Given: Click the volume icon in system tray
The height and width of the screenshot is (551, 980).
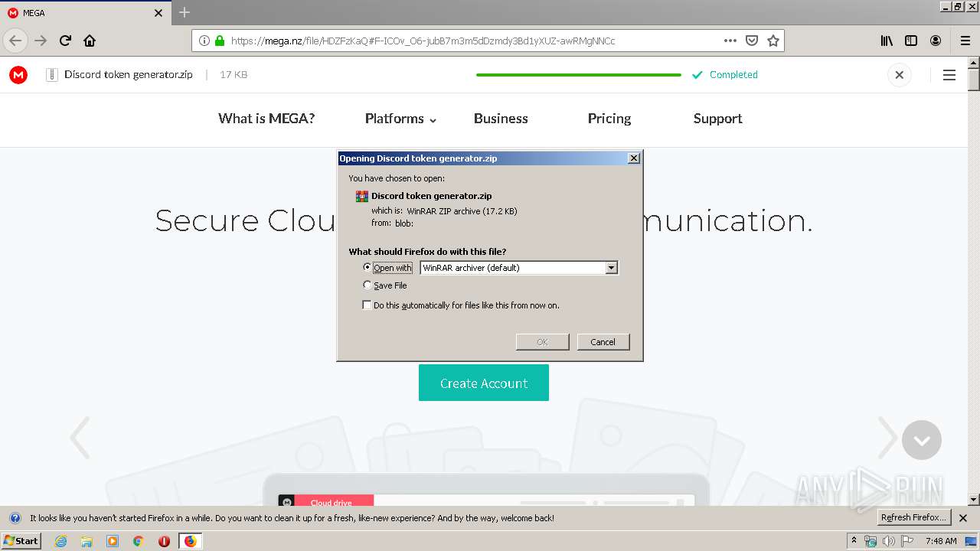Looking at the screenshot, I should point(888,541).
